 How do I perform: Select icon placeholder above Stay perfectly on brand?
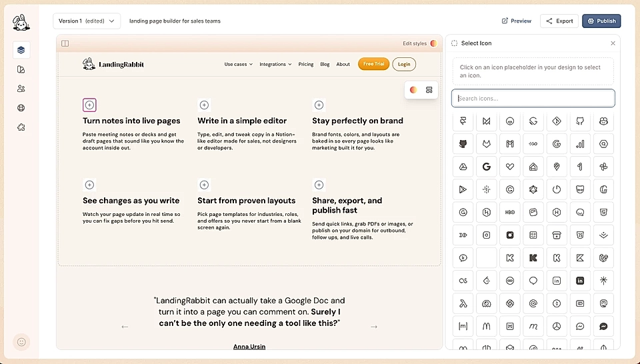click(319, 105)
